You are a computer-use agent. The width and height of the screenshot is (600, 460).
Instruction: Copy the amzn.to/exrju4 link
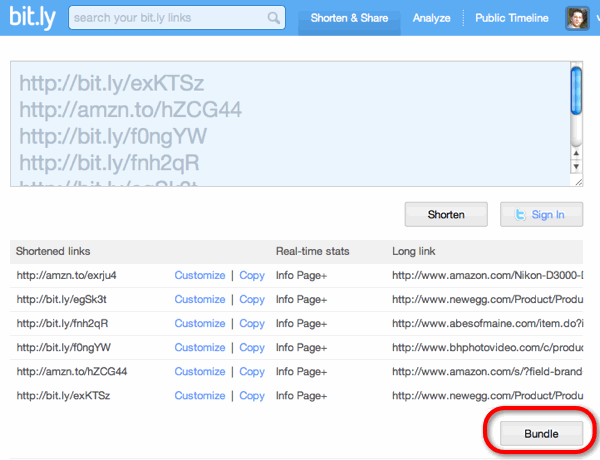(x=252, y=276)
